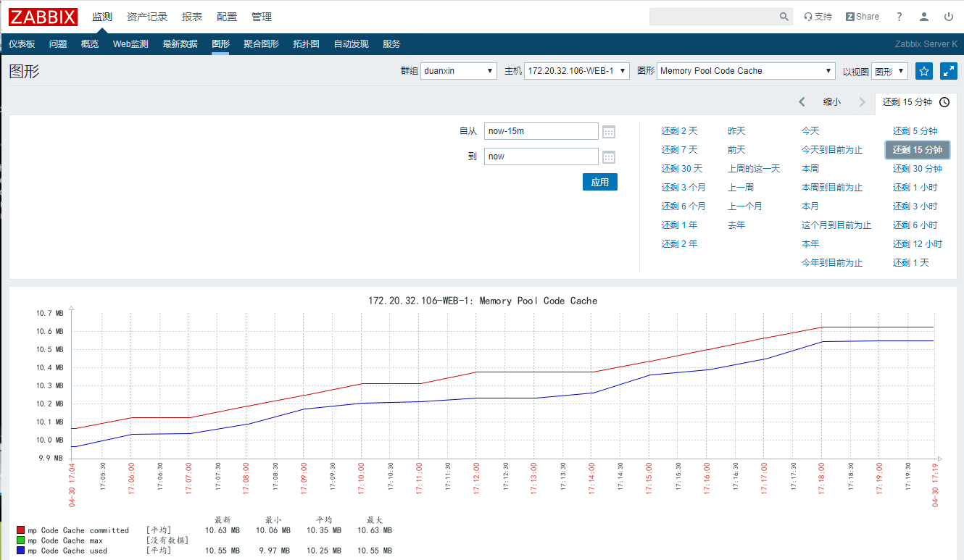Open calendar picker for To field

(609, 157)
